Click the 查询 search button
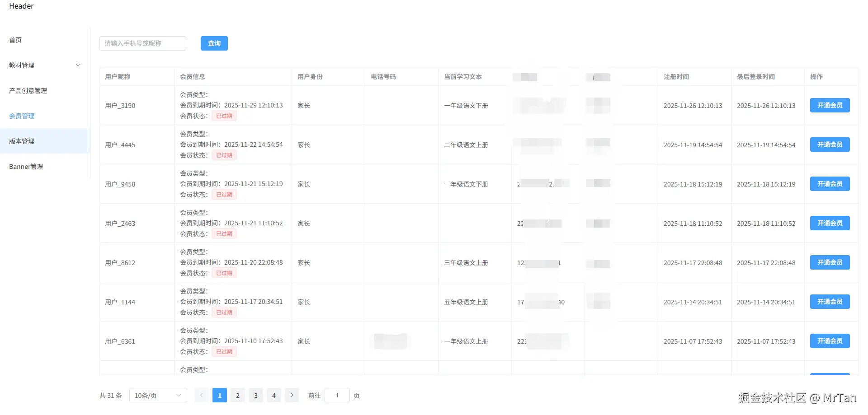 tap(214, 43)
